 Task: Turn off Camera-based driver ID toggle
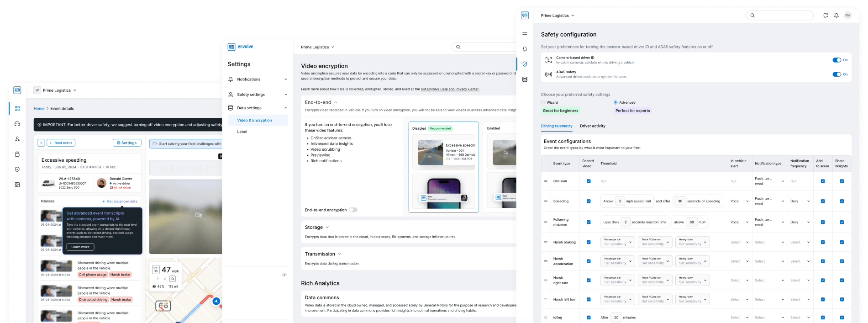coord(836,60)
